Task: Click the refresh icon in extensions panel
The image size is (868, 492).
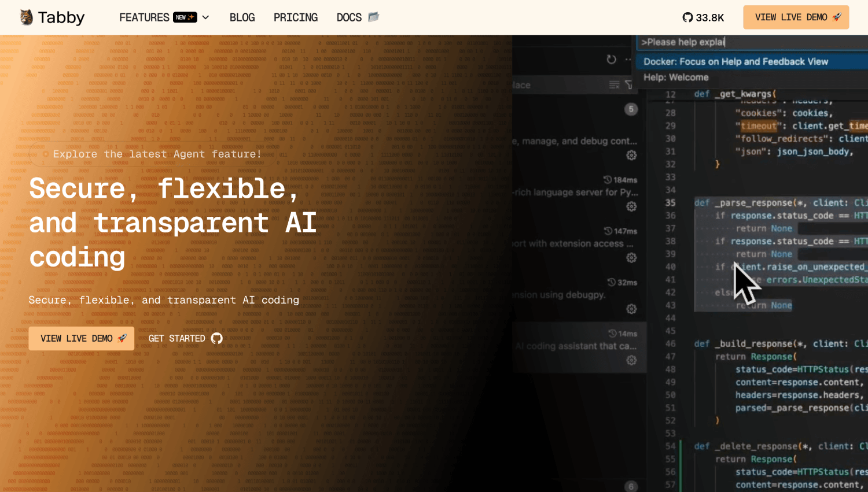Action: click(611, 59)
